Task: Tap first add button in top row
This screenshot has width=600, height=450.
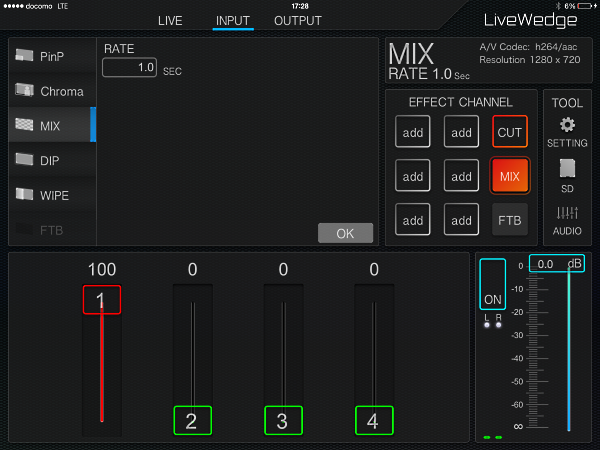Action: (412, 132)
